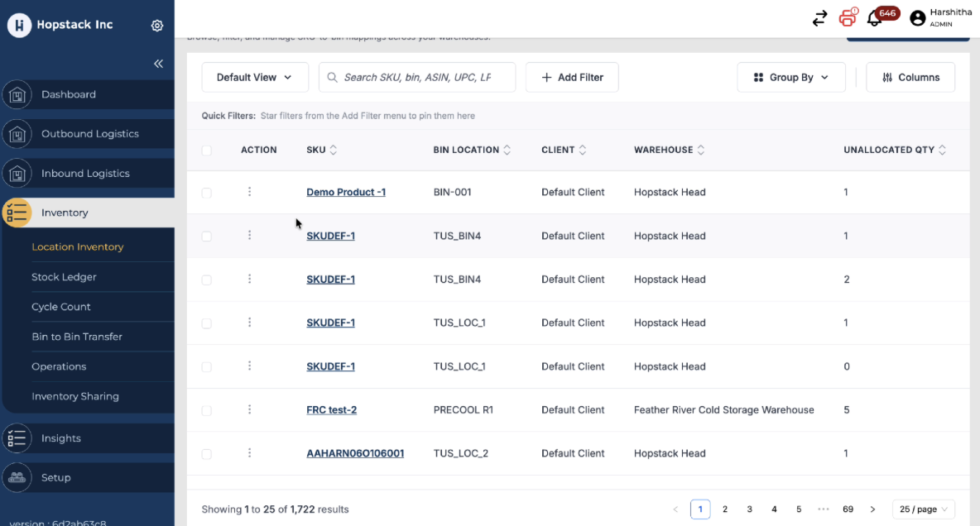Click the Setup sidebar icon
This screenshot has height=526, width=980.
point(17,477)
